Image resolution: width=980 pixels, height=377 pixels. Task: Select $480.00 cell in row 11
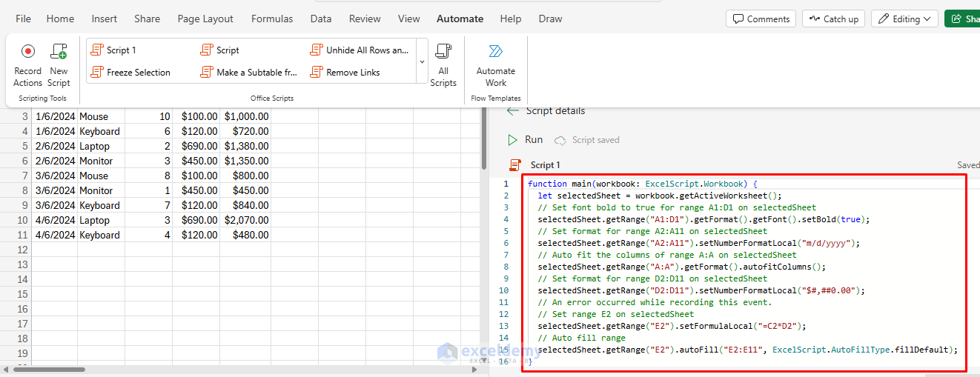[246, 235]
